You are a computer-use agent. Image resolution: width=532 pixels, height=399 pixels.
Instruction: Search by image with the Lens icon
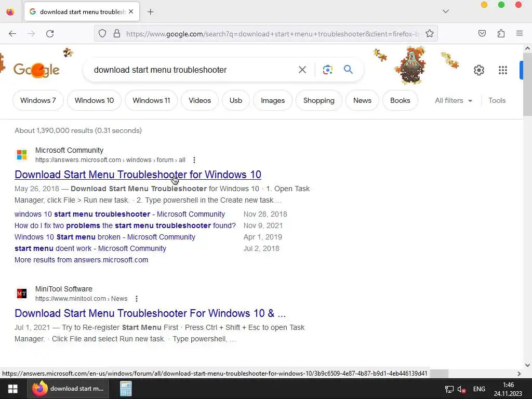click(x=327, y=70)
